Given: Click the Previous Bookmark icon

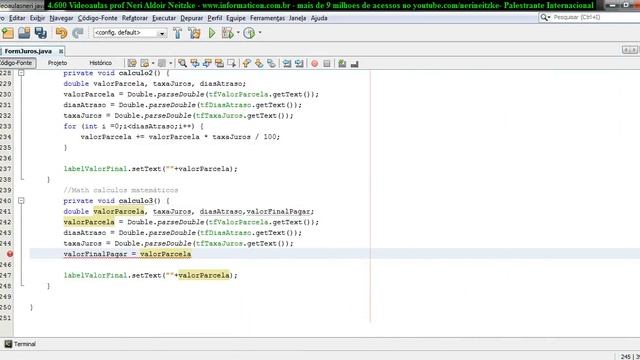Looking at the screenshot, I should pyautogui.click(x=247, y=63).
